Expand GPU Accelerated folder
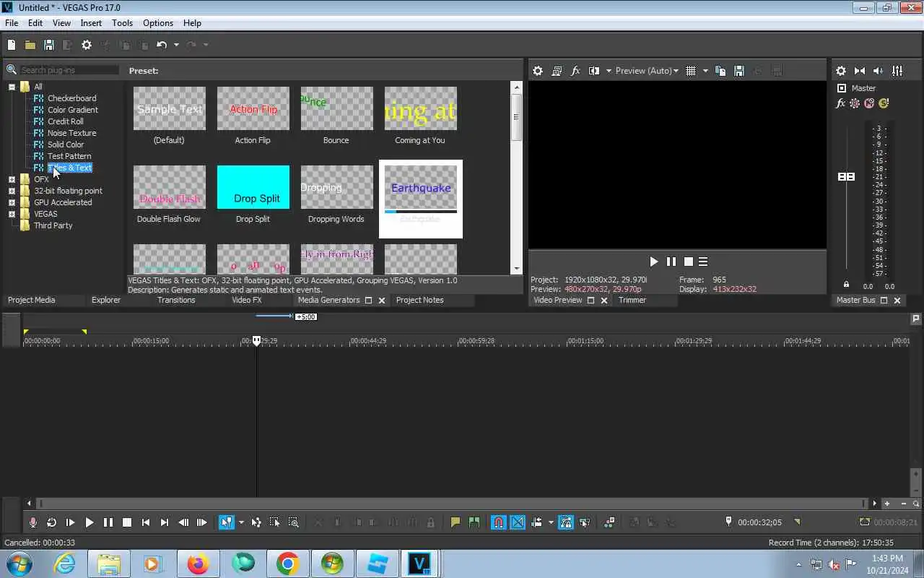 coord(12,202)
